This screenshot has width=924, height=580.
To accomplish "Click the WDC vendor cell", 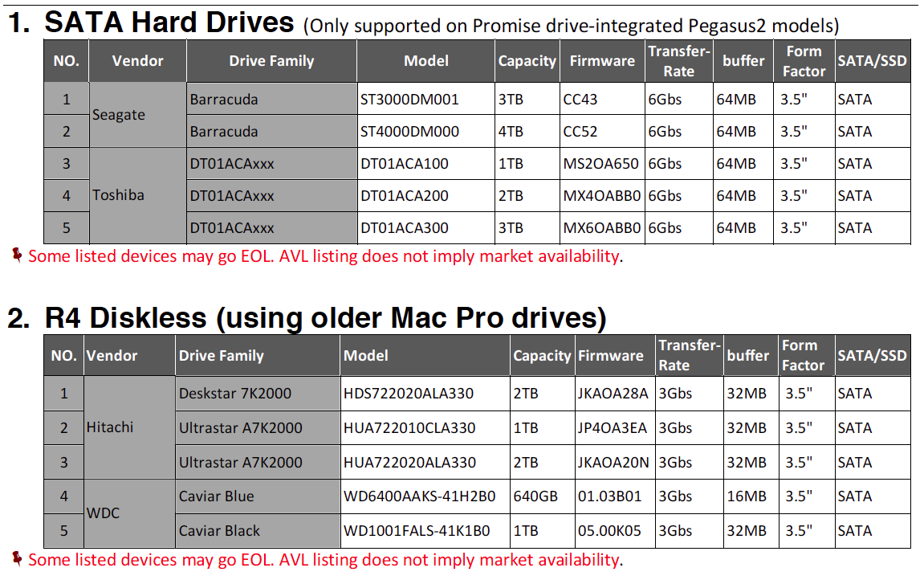I will coord(129,513).
